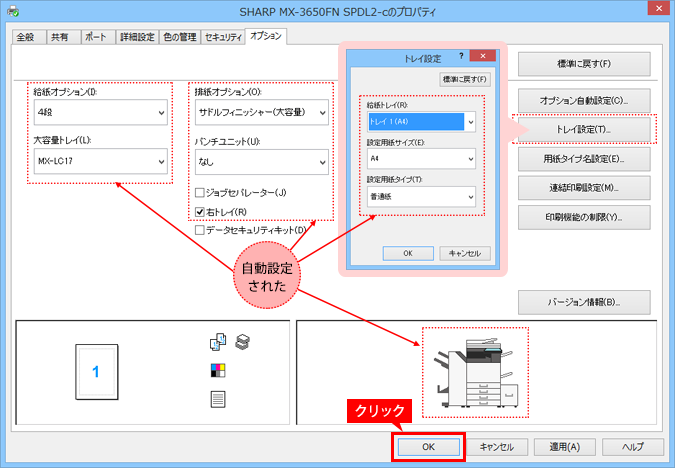Switch to the 共有 tab
The image size is (675, 468).
tap(63, 37)
